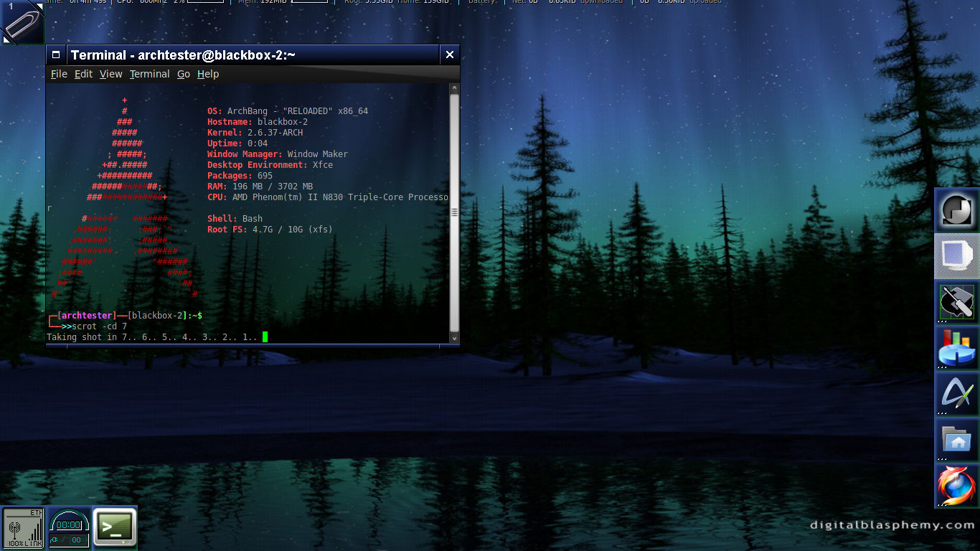Click the 'archtester' username in the prompt
Image resolution: width=980 pixels, height=551 pixels.
pos(85,316)
